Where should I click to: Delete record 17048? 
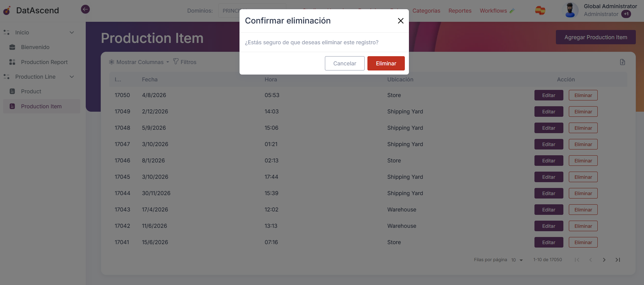tap(583, 128)
